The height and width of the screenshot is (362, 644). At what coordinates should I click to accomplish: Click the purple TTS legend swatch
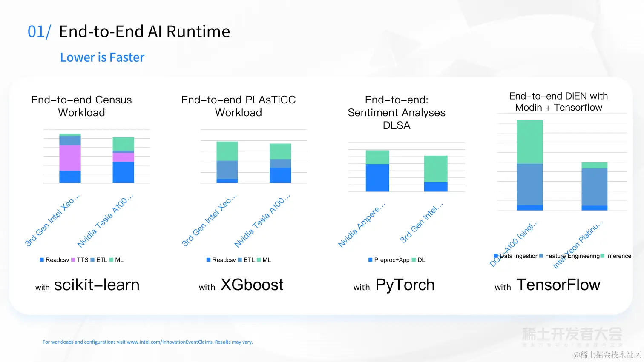[x=73, y=260]
